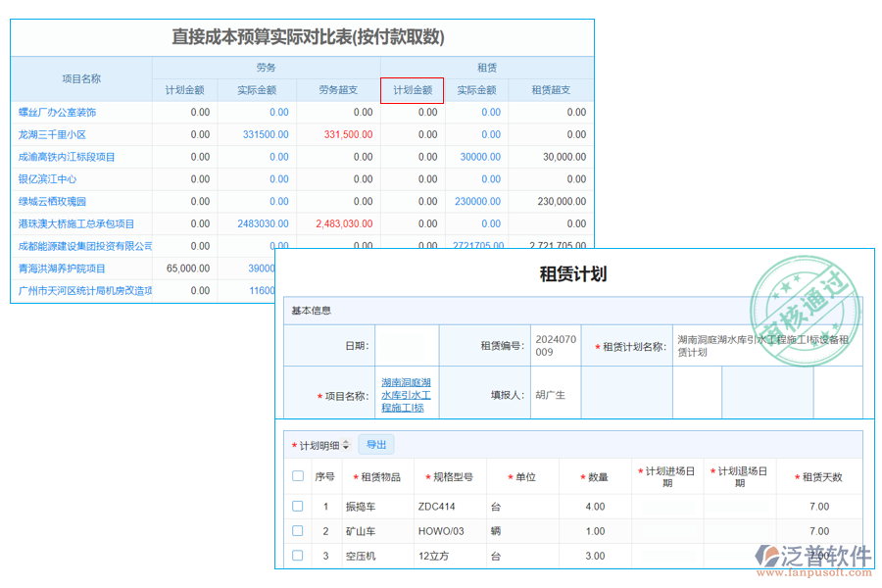Click the 导出 export button

[x=376, y=444]
